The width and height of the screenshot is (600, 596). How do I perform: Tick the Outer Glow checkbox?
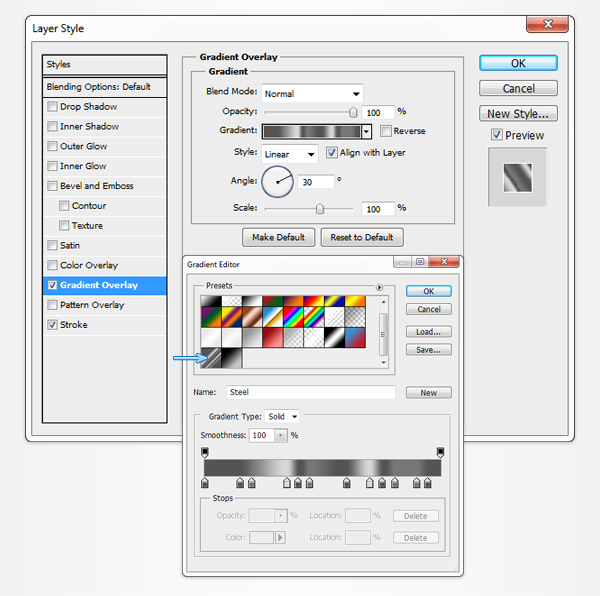click(52, 146)
